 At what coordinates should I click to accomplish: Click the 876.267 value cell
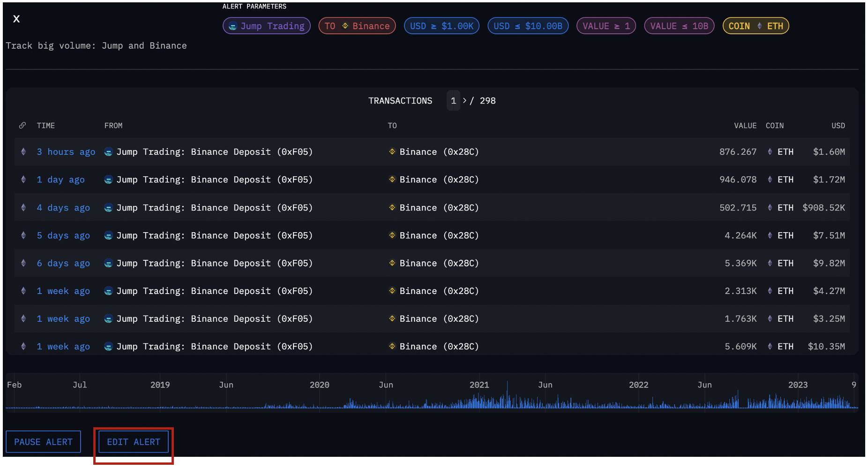pyautogui.click(x=738, y=152)
